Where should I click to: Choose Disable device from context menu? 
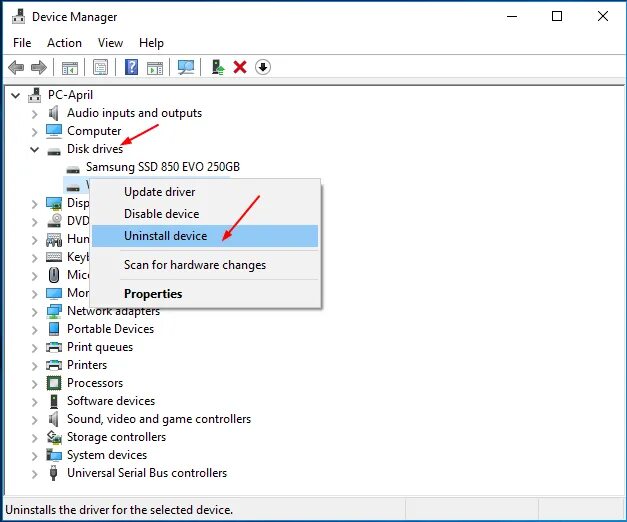(x=205, y=214)
